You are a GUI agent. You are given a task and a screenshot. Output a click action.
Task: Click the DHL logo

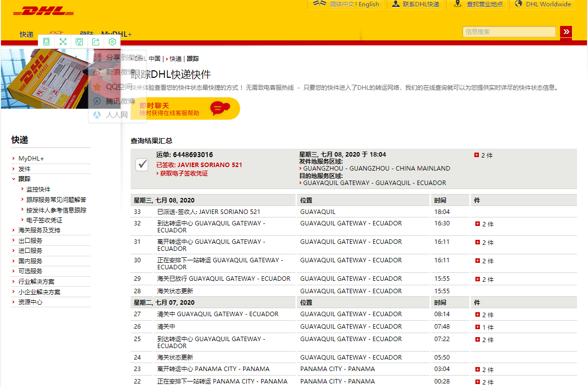tap(43, 11)
